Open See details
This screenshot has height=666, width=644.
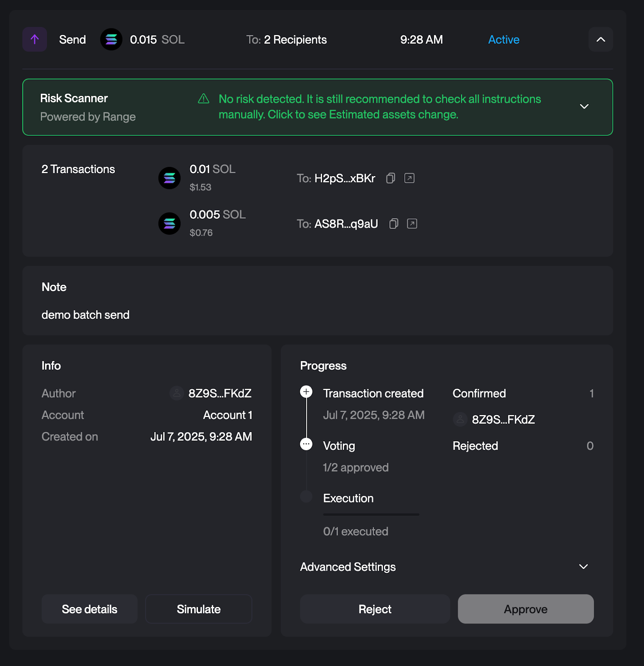89,609
